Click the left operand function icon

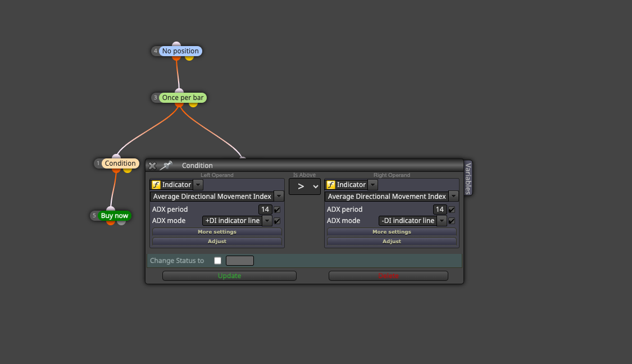tap(156, 185)
